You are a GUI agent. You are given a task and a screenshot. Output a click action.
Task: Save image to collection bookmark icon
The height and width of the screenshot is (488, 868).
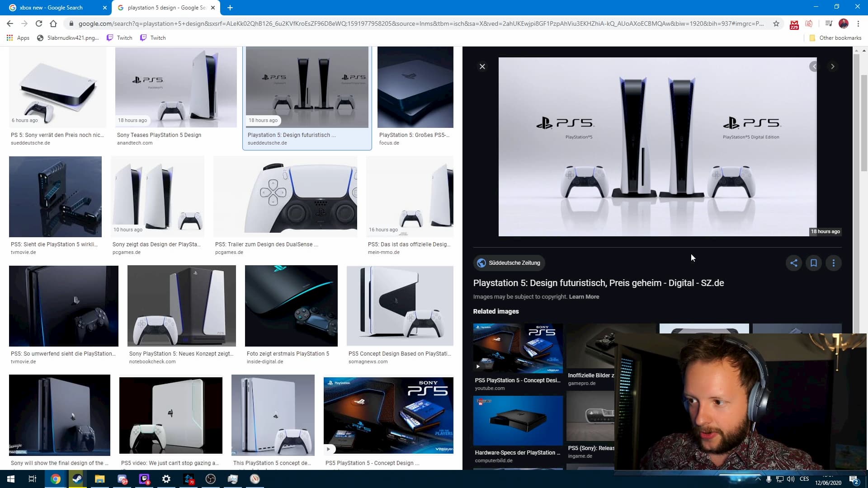click(x=814, y=263)
